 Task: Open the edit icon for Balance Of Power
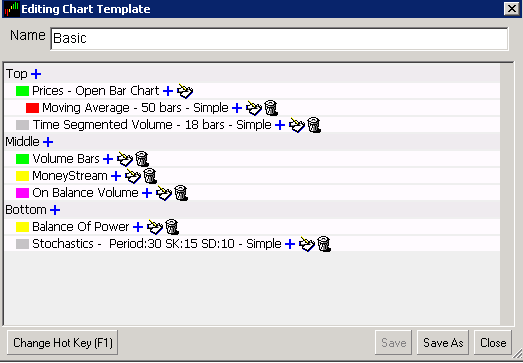tap(155, 227)
